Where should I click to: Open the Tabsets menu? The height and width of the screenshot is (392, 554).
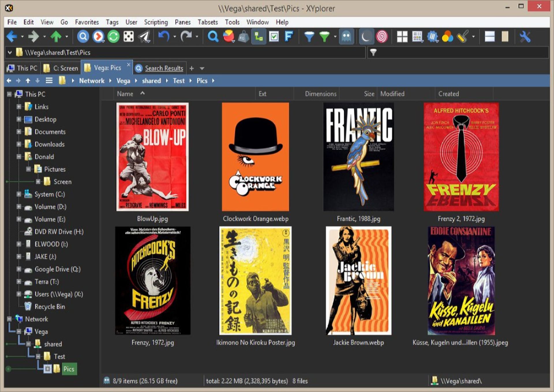click(x=207, y=22)
